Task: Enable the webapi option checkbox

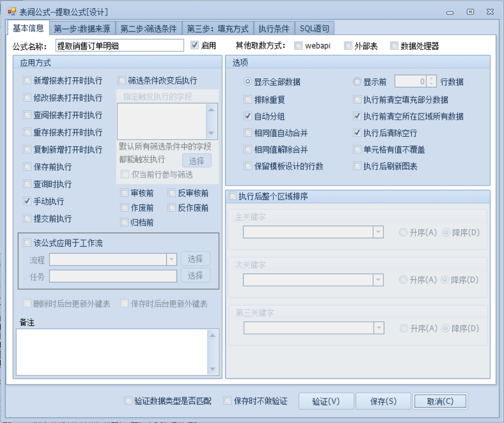Action: pyautogui.click(x=298, y=46)
